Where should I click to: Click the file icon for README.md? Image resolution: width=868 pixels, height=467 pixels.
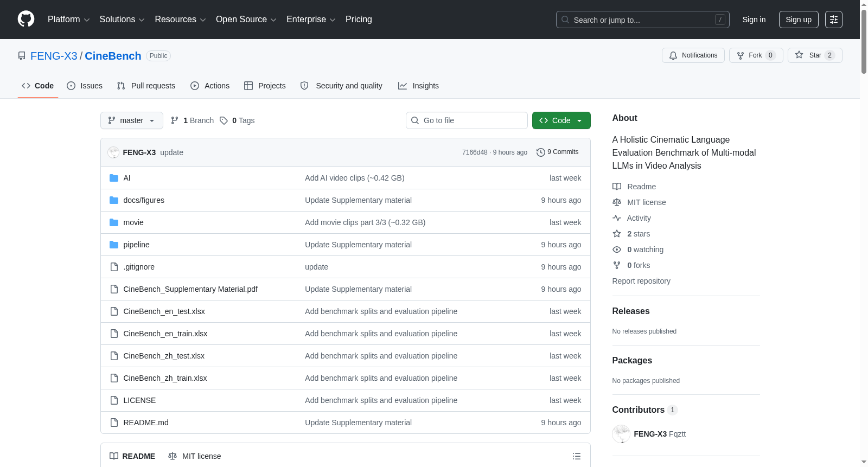pyautogui.click(x=114, y=423)
